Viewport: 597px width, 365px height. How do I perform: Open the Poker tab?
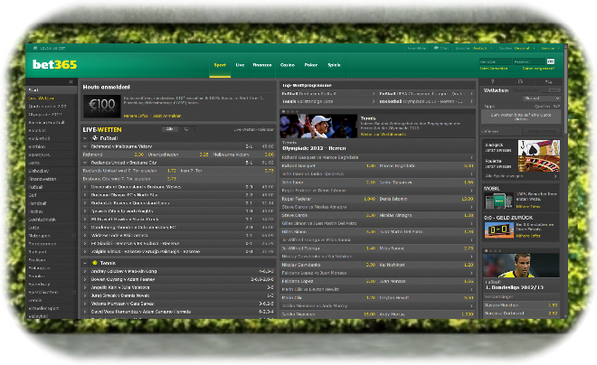click(311, 65)
